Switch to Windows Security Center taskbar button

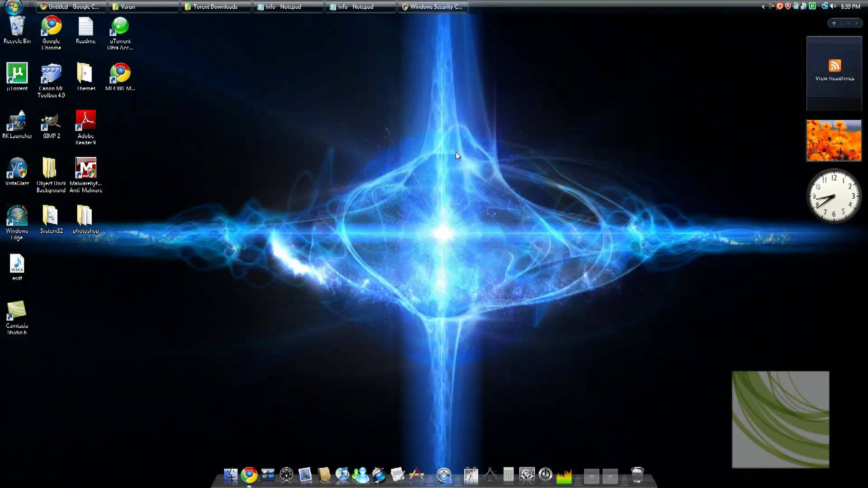[x=433, y=7]
